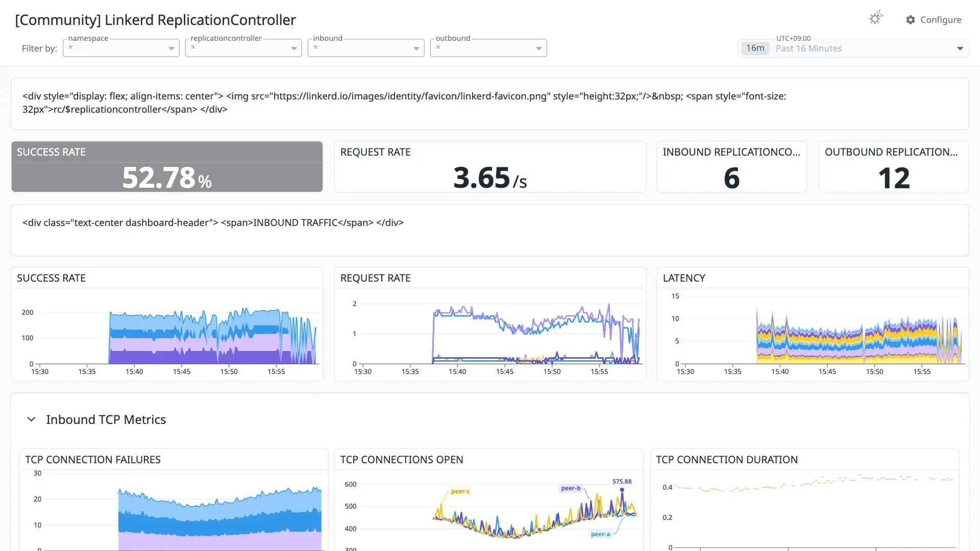Open the replicationcontroller filter dropdown
This screenshot has width=980, height=551.
pyautogui.click(x=243, y=48)
